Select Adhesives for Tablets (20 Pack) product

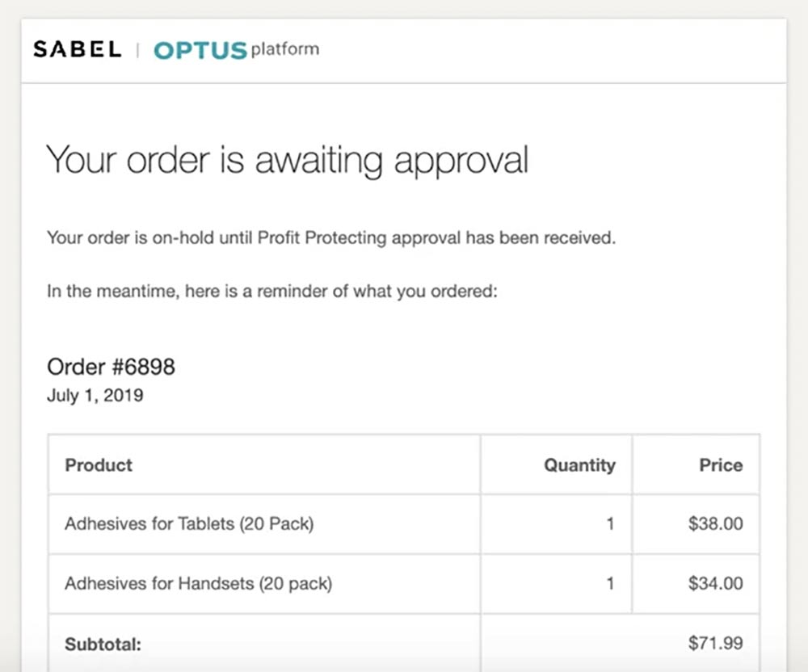(x=189, y=523)
